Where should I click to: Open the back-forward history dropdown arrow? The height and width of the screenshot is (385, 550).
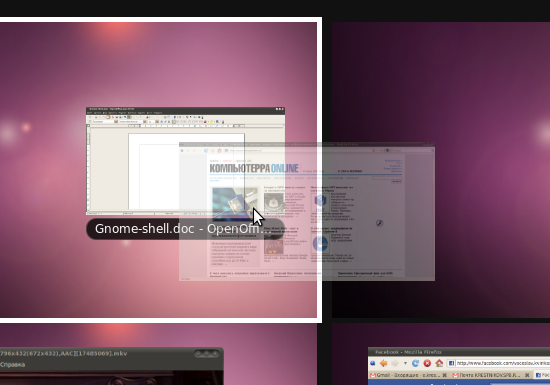point(405,363)
